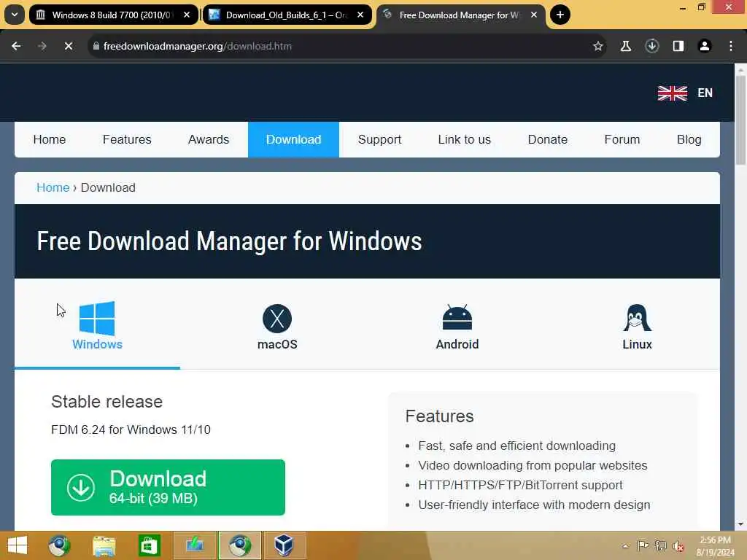Open the Support menu item

[379, 139]
